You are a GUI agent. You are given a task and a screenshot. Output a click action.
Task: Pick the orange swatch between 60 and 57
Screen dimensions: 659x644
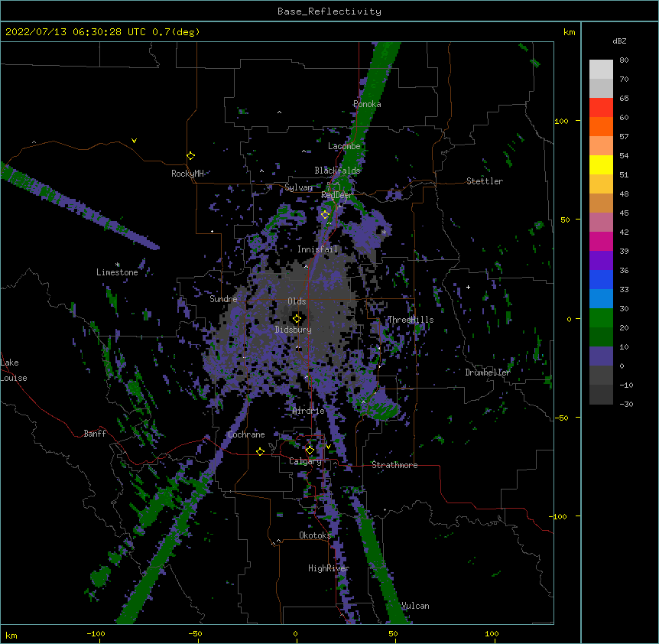(x=601, y=126)
